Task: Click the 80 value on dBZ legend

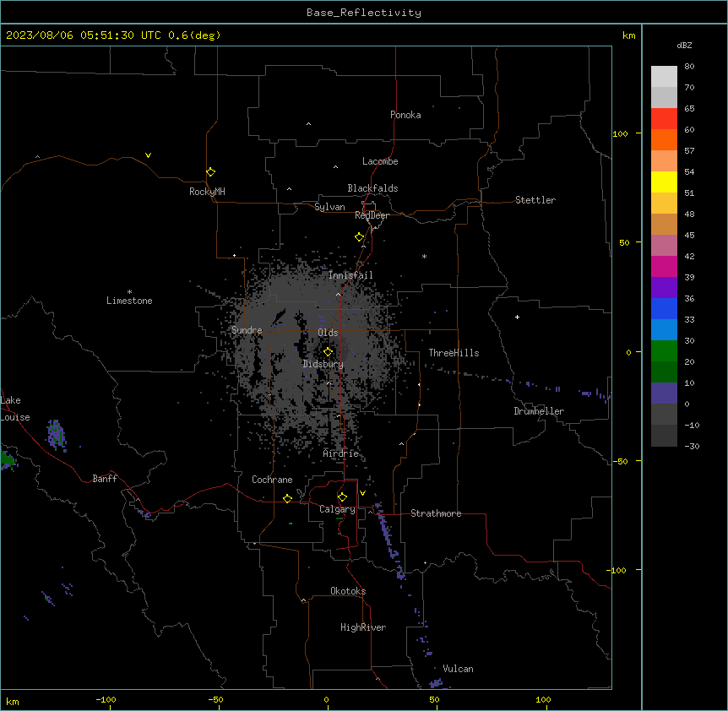Action: (x=689, y=67)
